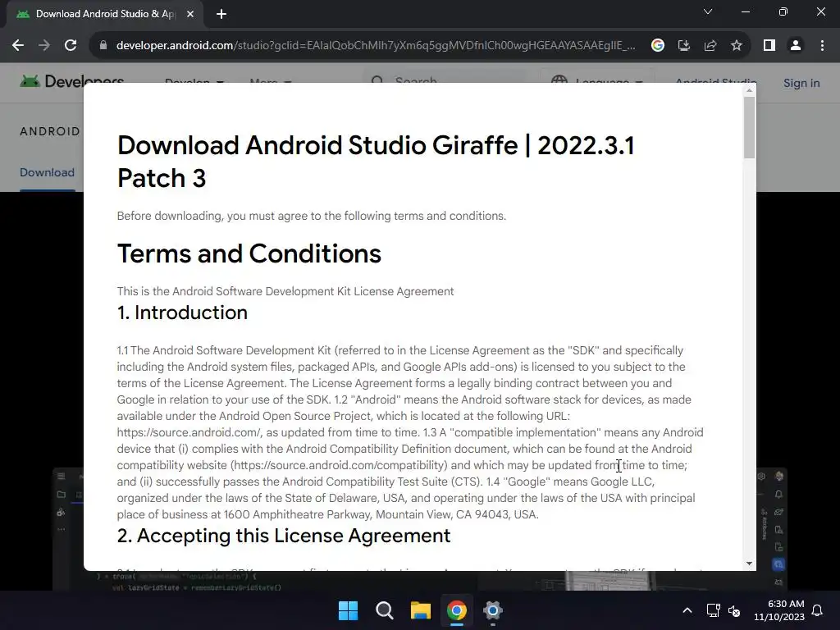Screen dimensions: 840x630
Task: Click '2. Accepting this License Agreement' heading
Action: 284,536
